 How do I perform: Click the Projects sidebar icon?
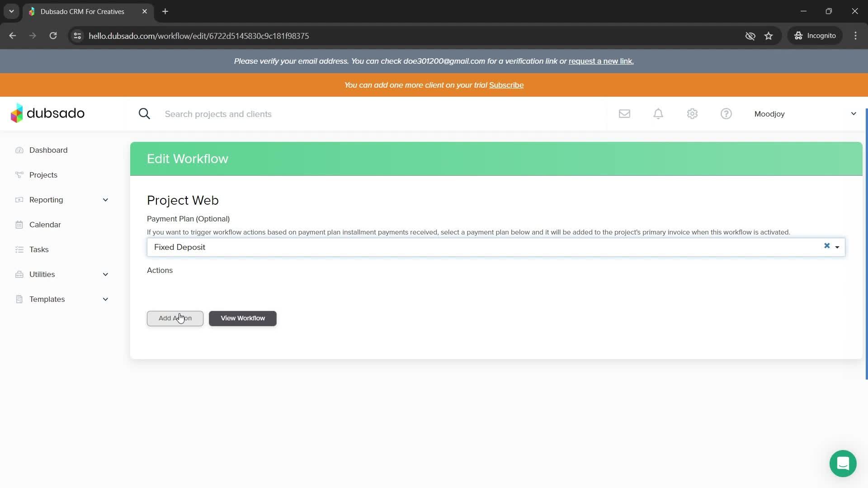[x=19, y=175]
